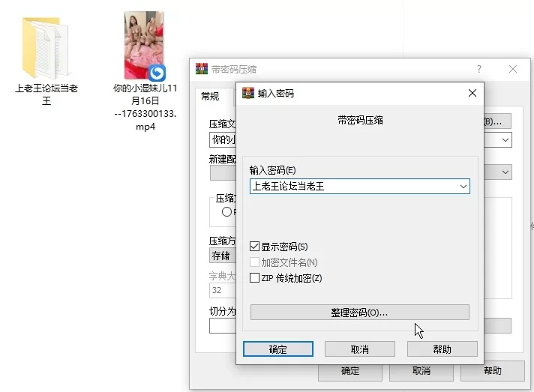Screen dimensions: 534x392
Task: Click 帮助 button in the password dialog
Action: click(442, 349)
